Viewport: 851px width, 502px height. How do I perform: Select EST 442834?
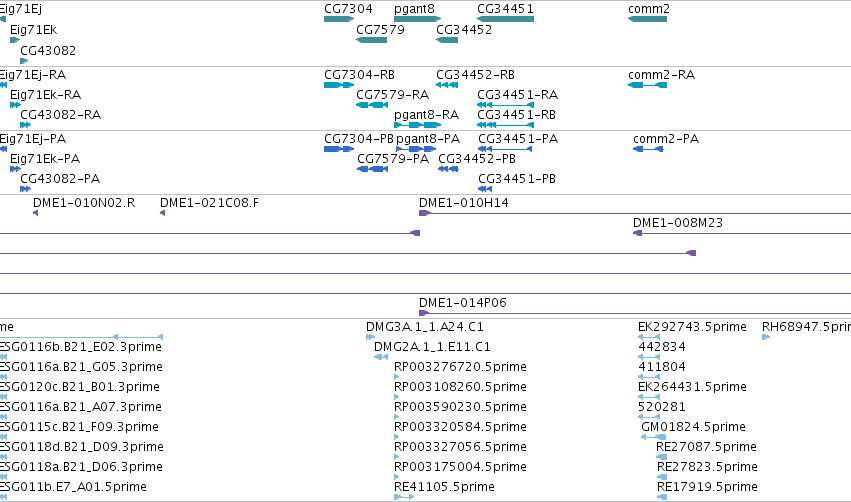[x=662, y=346]
